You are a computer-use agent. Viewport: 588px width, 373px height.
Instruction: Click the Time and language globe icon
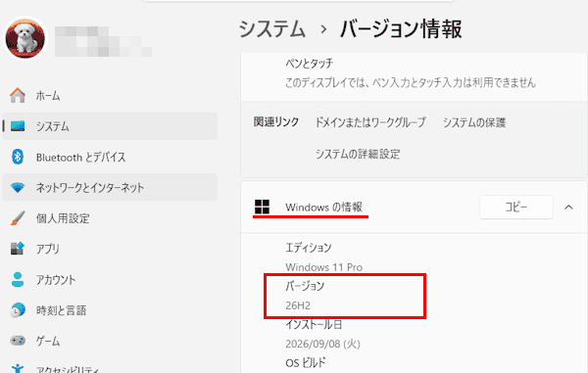[x=18, y=310]
